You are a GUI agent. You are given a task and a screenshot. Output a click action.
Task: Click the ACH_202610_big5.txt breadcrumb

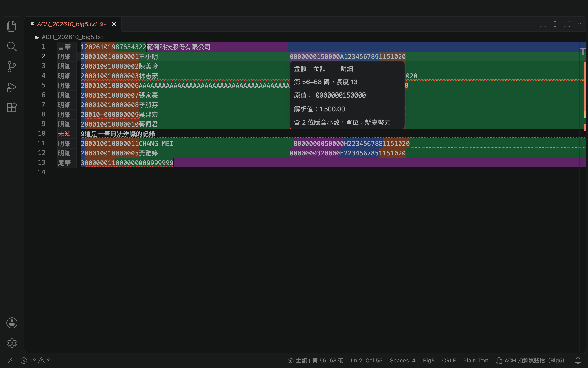click(72, 37)
